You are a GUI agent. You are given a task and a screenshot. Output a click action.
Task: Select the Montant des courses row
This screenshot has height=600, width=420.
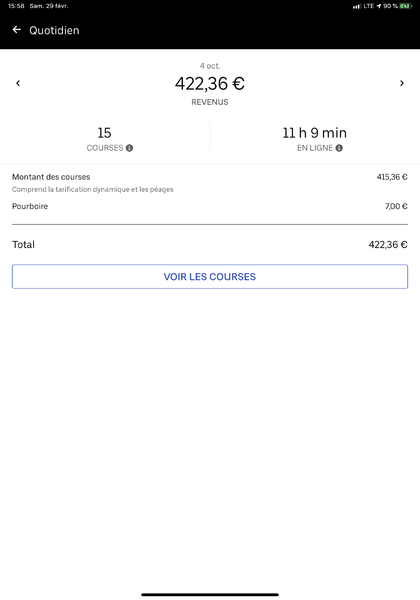(210, 183)
